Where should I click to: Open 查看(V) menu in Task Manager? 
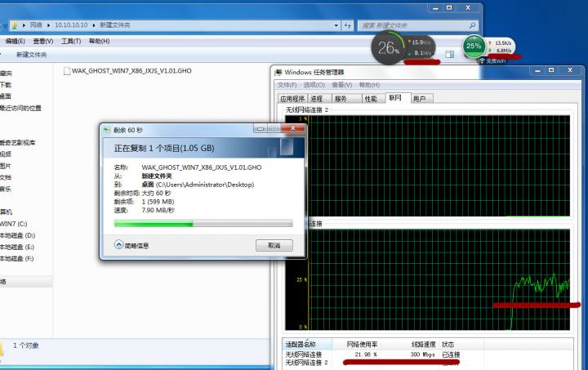[x=342, y=85]
